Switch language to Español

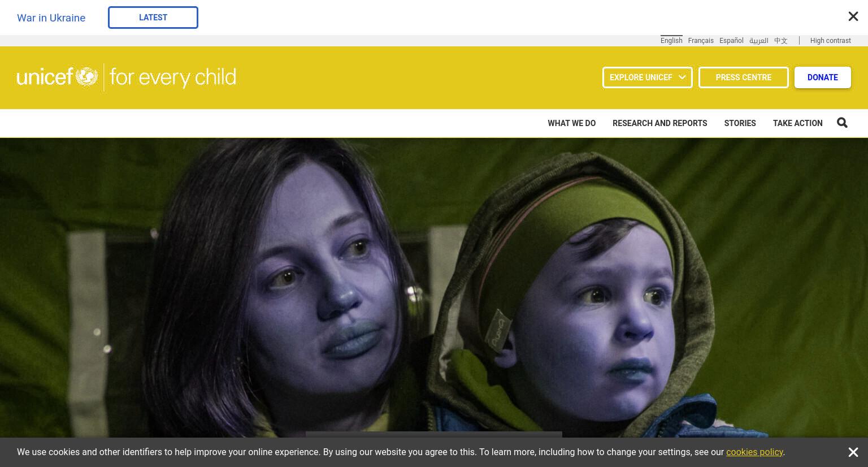coord(731,41)
